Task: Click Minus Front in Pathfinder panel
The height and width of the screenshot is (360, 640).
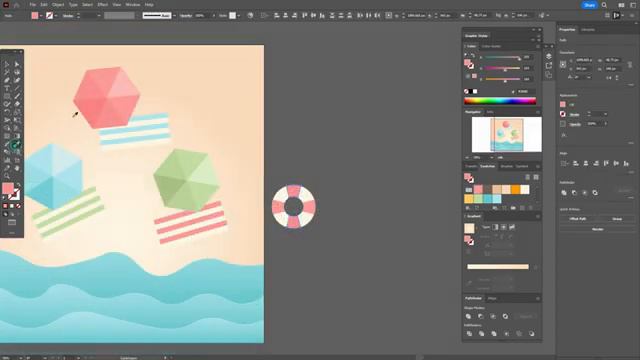Action: [480, 316]
